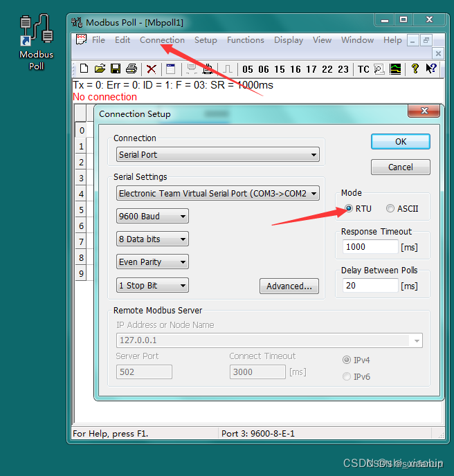Open the 8 Data bits dropdown
Image resolution: width=454 pixels, height=476 pixels.
point(152,239)
